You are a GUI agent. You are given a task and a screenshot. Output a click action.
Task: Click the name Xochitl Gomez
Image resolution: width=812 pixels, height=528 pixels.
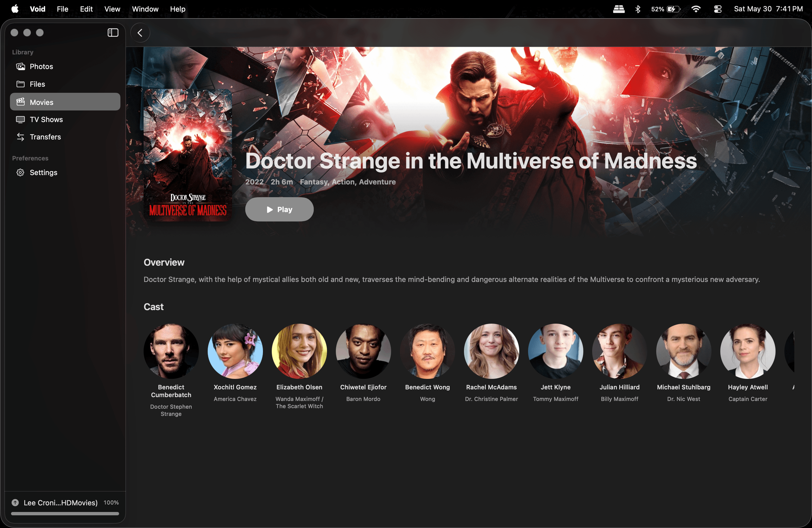pyautogui.click(x=235, y=387)
